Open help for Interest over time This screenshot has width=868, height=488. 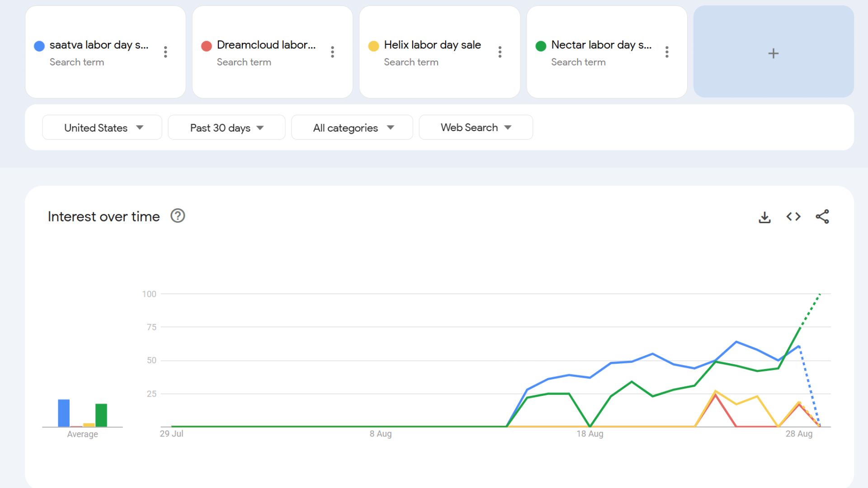178,216
